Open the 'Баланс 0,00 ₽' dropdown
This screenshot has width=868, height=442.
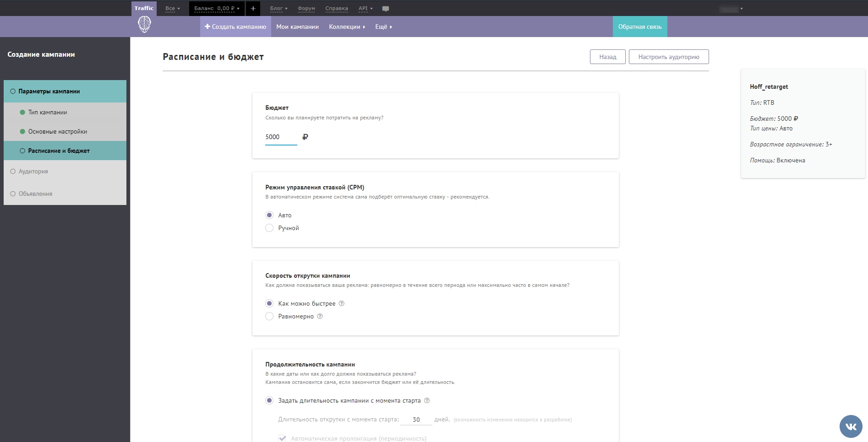(217, 8)
